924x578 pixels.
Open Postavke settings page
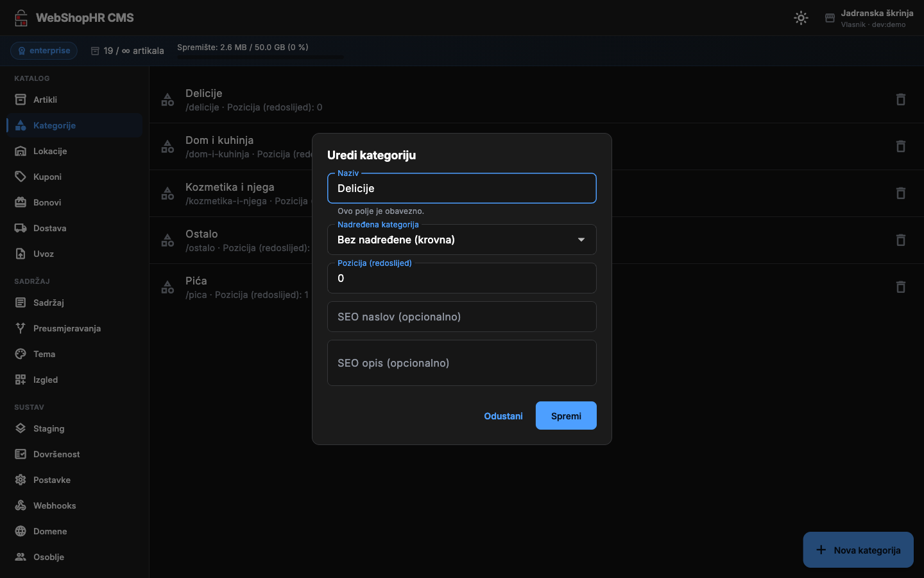tap(74, 480)
